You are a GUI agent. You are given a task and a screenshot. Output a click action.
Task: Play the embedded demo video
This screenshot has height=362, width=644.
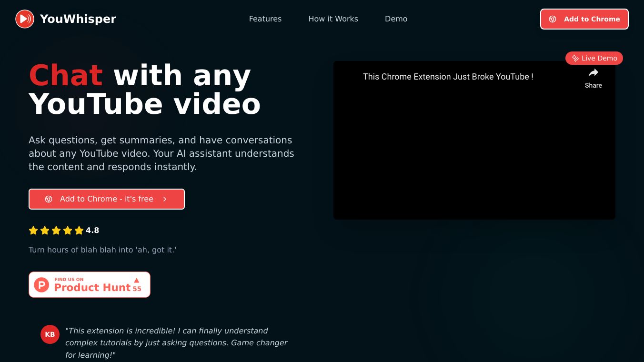[474, 140]
